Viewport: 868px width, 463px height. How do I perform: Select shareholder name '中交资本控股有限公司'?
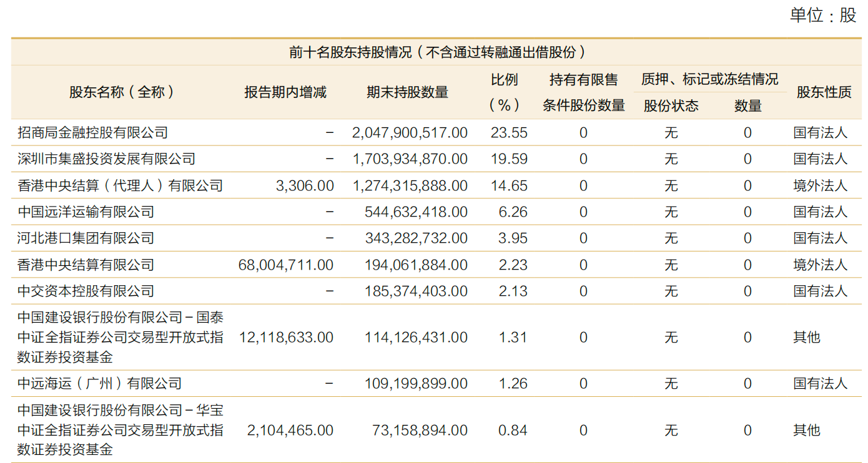coord(86,291)
